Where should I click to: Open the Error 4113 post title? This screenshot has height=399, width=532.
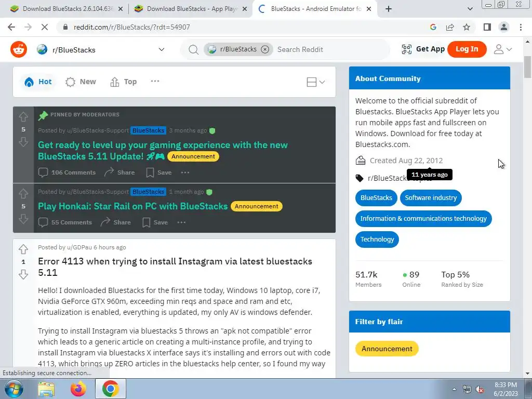pyautogui.click(x=175, y=267)
